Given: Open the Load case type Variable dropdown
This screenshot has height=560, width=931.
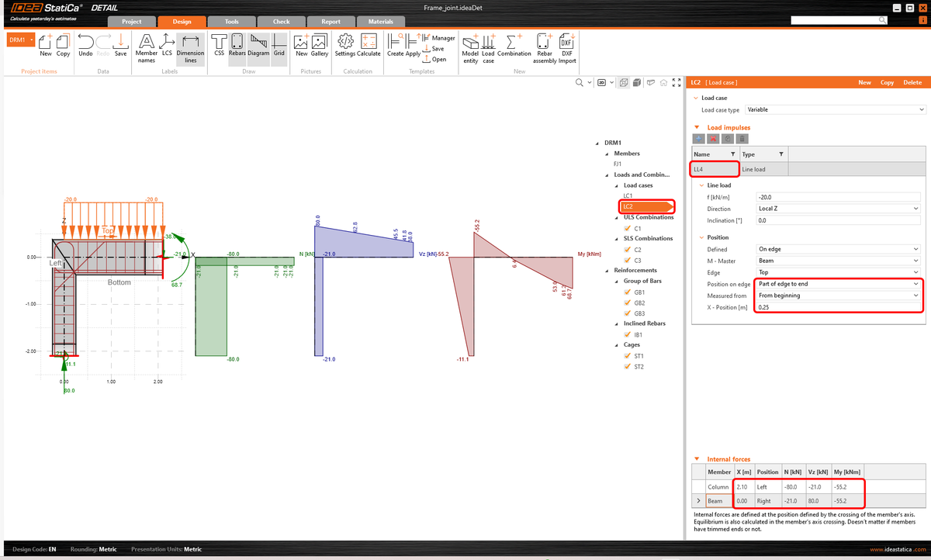Looking at the screenshot, I should pos(836,109).
